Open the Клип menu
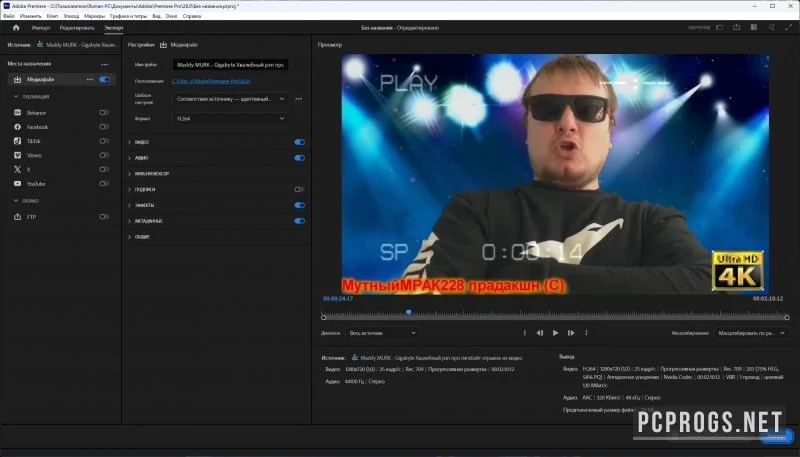Viewport: 800px width, 457px height. 53,16
